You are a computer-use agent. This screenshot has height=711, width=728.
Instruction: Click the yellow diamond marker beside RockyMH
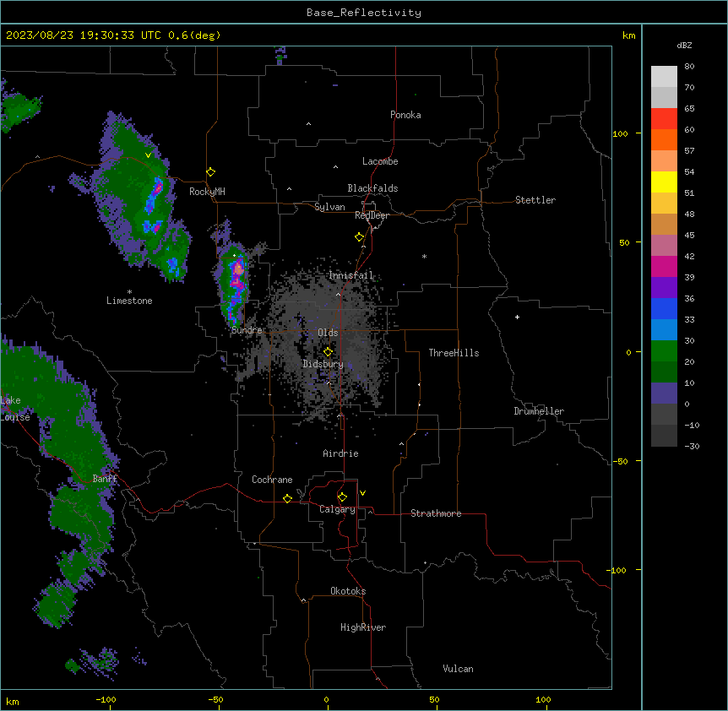click(x=211, y=172)
